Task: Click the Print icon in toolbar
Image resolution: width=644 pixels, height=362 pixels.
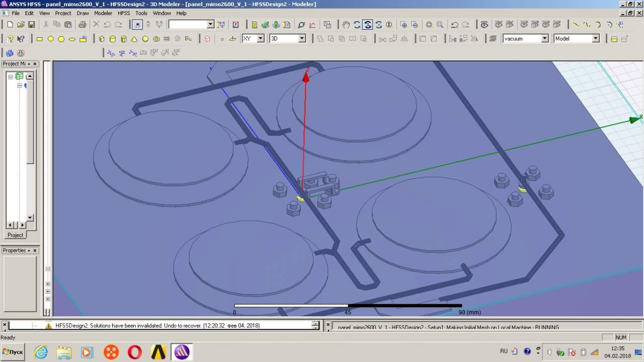Action: (x=83, y=25)
